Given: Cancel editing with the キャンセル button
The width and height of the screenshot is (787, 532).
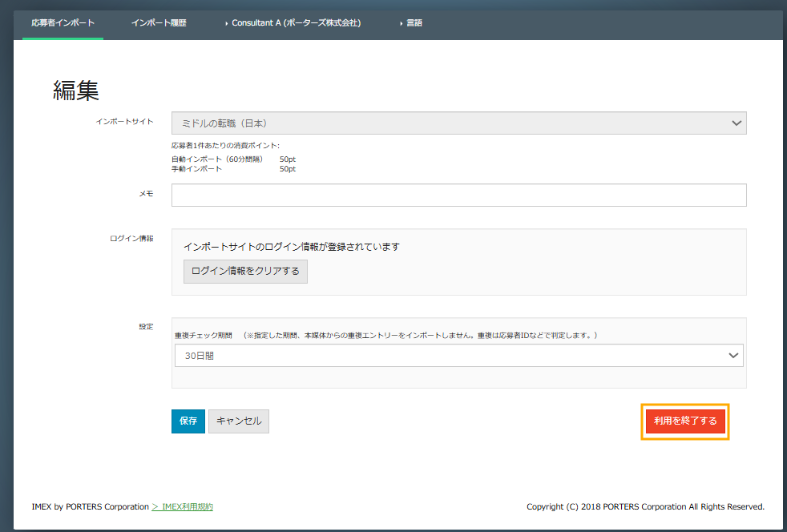Looking at the screenshot, I should click(239, 421).
